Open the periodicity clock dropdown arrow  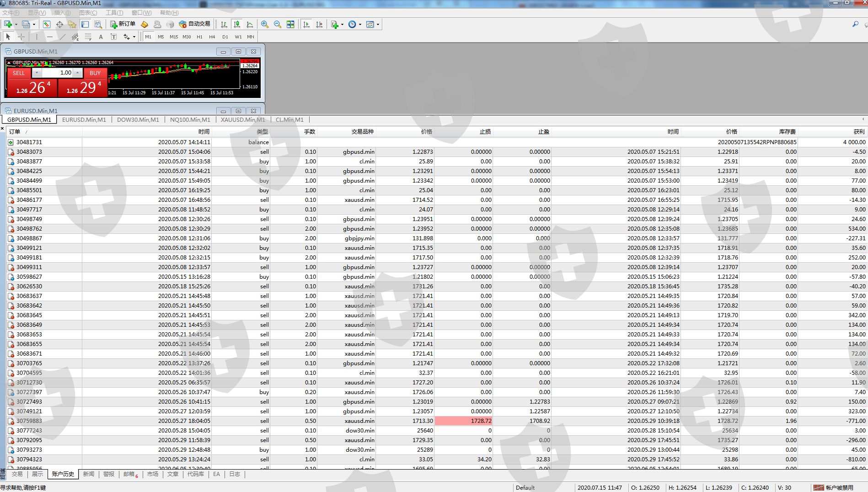tap(360, 25)
